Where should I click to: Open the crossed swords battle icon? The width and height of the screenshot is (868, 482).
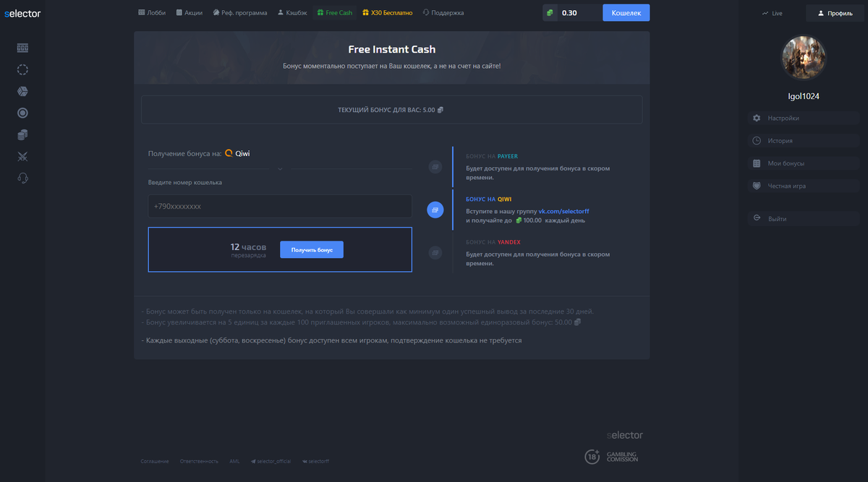click(22, 156)
